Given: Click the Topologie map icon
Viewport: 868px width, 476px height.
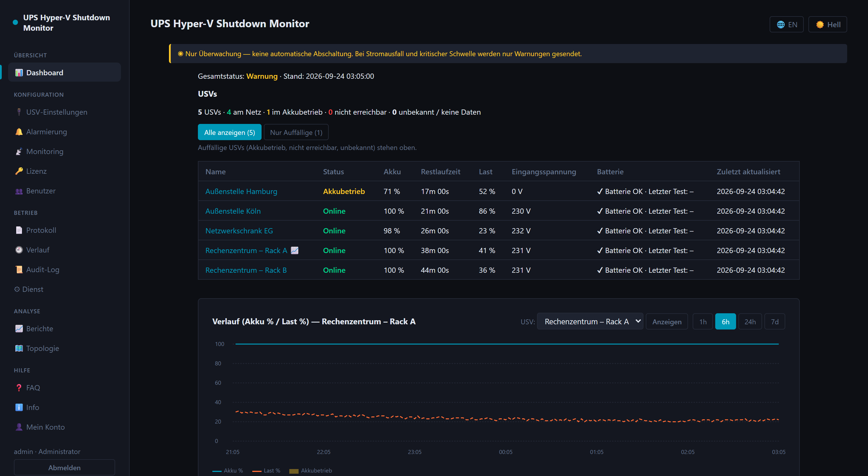Looking at the screenshot, I should [x=19, y=348].
